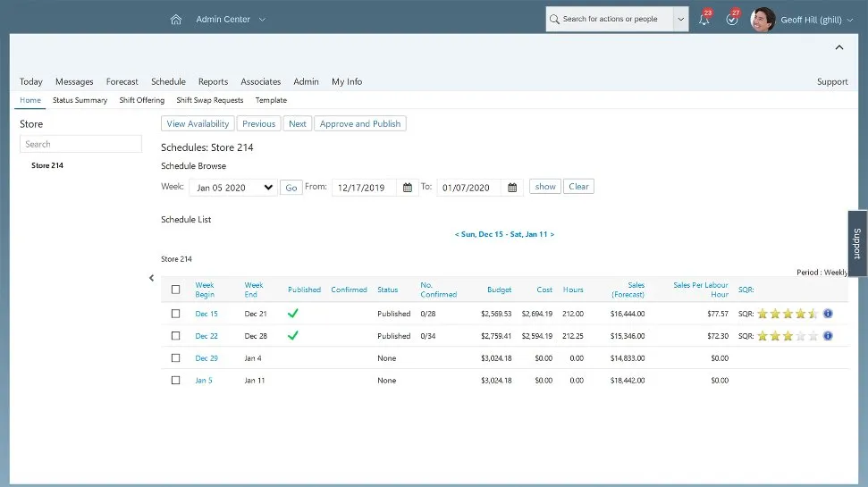This screenshot has height=487, width=868.
Task: Open the To date calendar picker
Action: (x=512, y=188)
